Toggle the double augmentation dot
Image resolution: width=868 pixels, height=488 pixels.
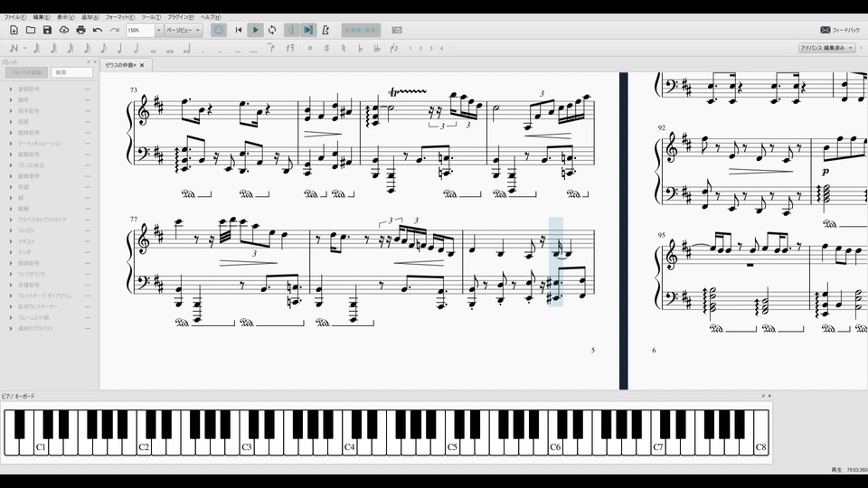pyautogui.click(x=221, y=50)
